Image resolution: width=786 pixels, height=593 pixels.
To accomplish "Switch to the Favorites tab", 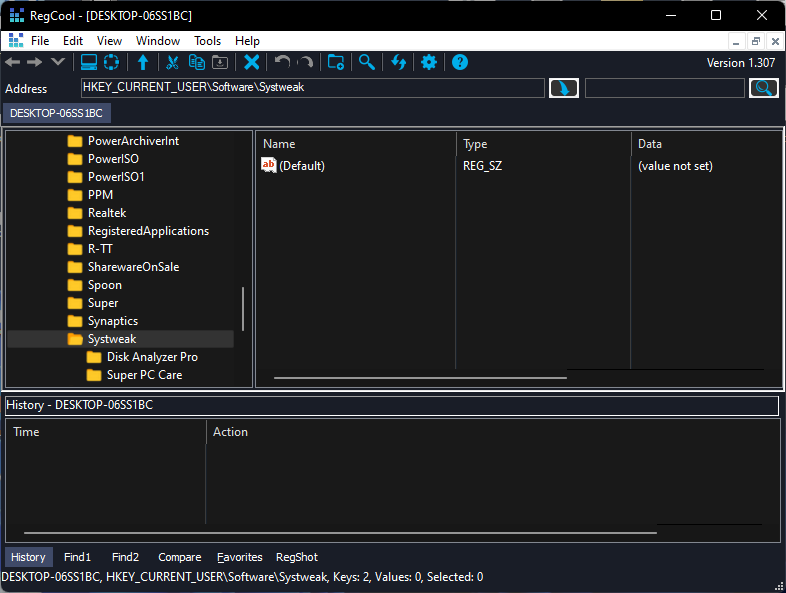I will (x=240, y=557).
